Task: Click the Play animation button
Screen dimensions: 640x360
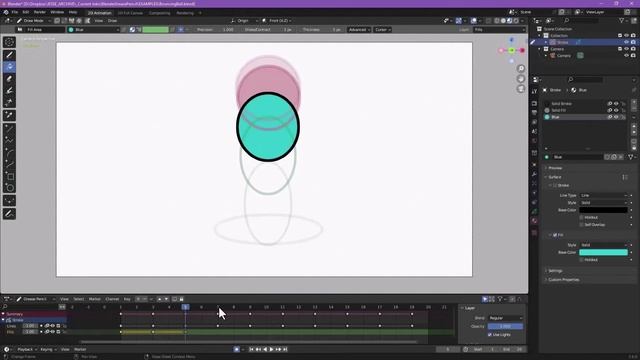Action: click(271, 349)
